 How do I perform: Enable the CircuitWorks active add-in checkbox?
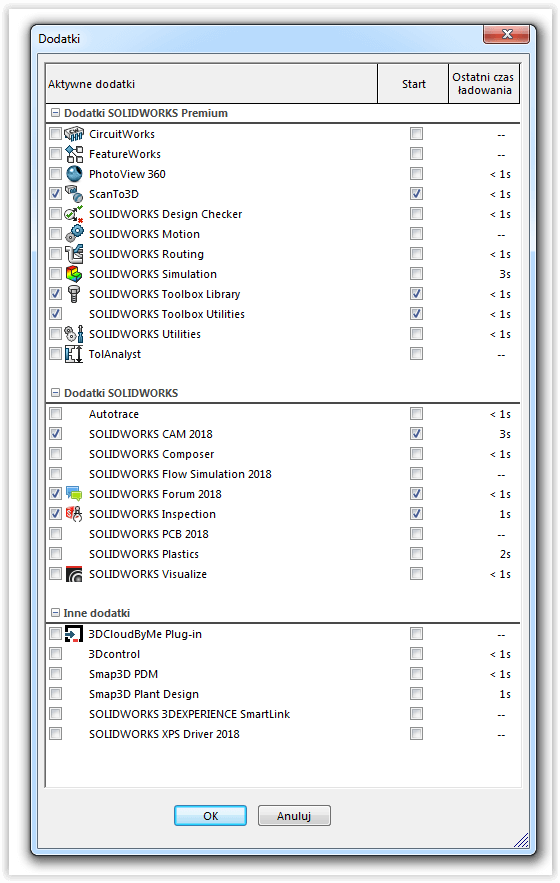55,133
